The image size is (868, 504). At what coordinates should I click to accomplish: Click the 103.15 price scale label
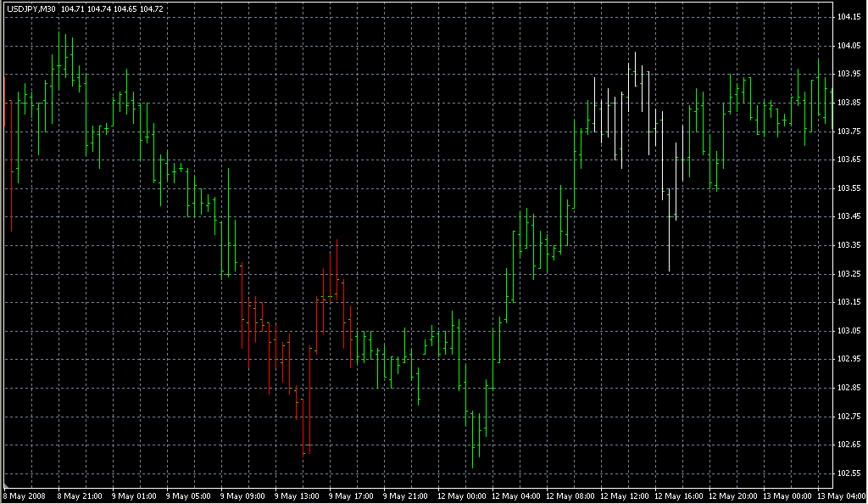849,302
